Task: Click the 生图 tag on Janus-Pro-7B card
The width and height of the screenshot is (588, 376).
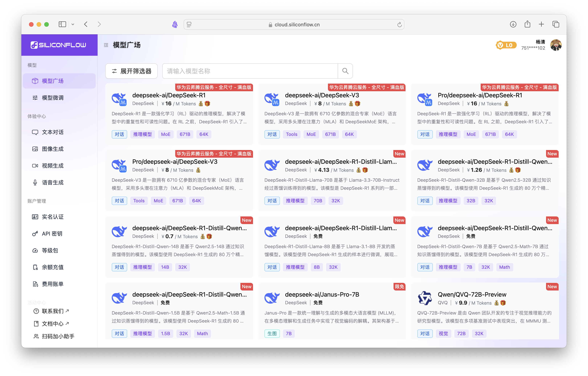Action: (272, 334)
